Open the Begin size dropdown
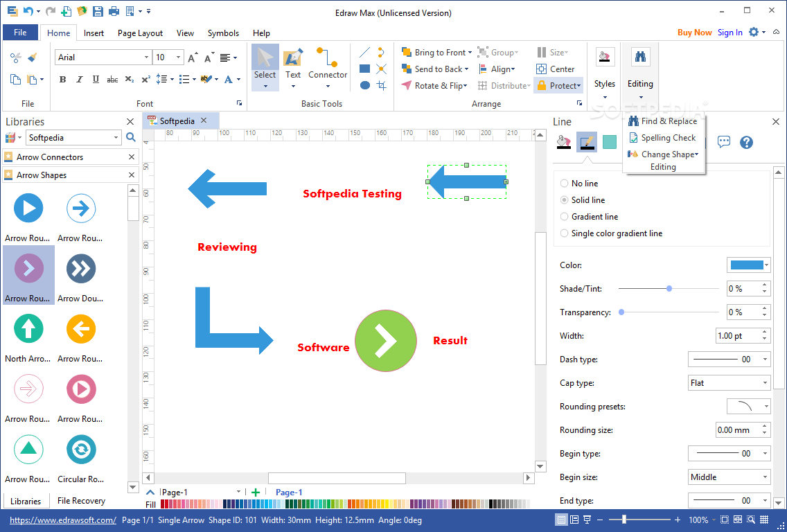 point(729,477)
